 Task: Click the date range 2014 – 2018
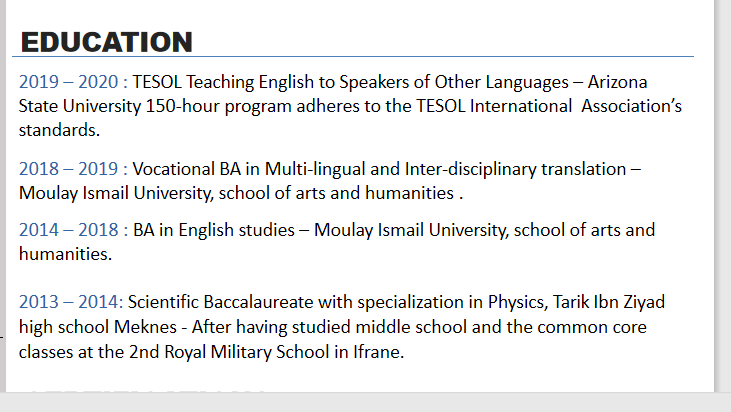point(68,230)
